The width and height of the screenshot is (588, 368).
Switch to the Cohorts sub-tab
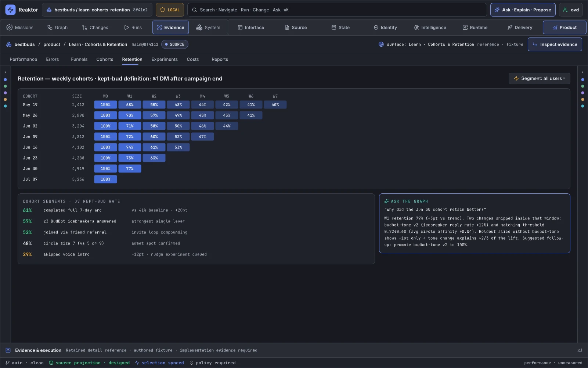tap(105, 59)
